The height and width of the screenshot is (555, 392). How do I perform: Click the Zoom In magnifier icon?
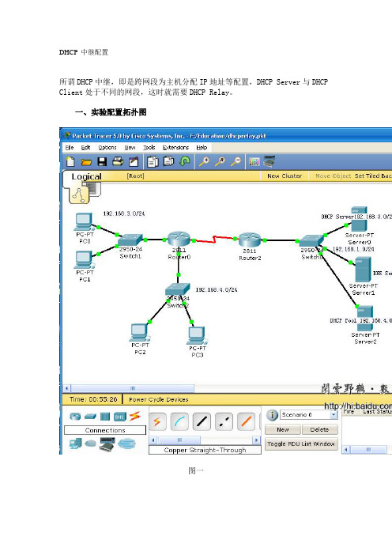click(204, 162)
